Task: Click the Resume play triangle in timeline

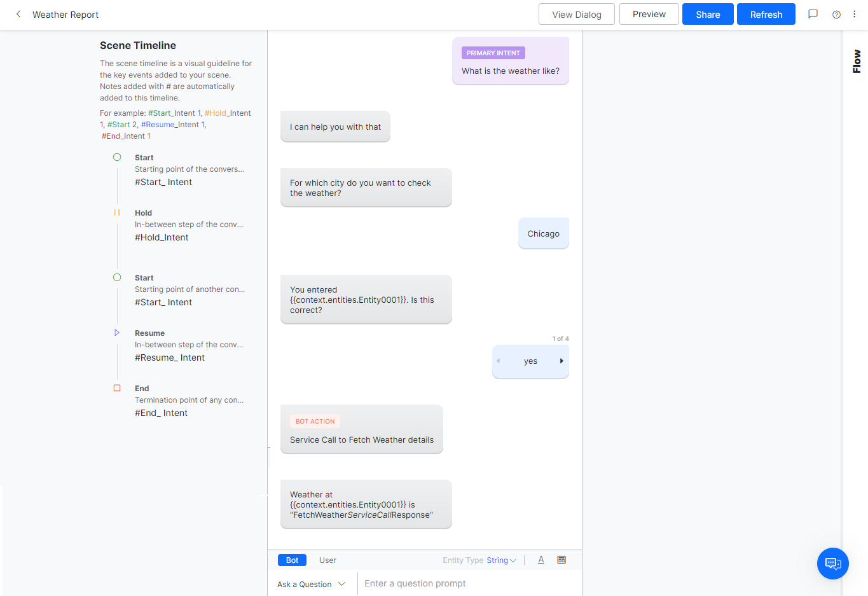Action: 117,332
